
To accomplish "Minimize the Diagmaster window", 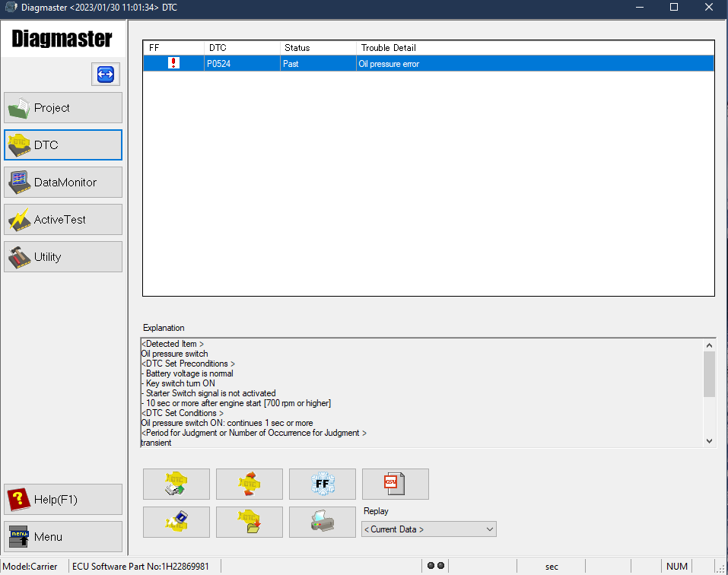I will [x=640, y=8].
